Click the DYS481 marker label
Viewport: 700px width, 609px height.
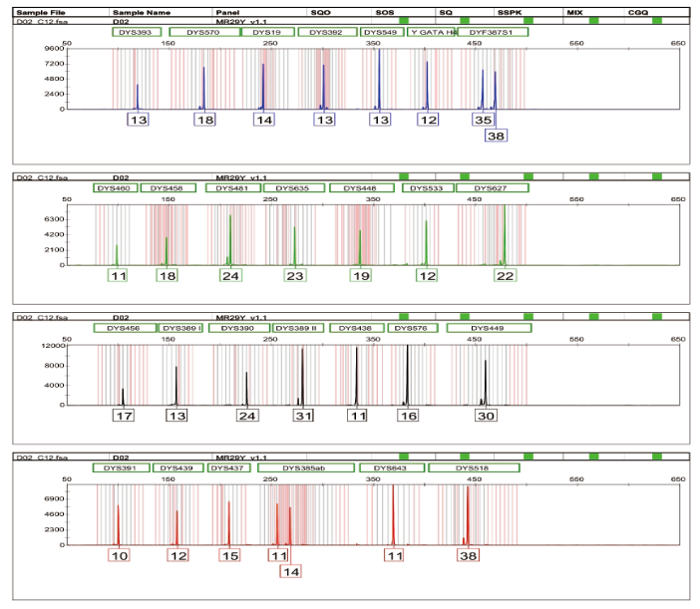pos(231,187)
